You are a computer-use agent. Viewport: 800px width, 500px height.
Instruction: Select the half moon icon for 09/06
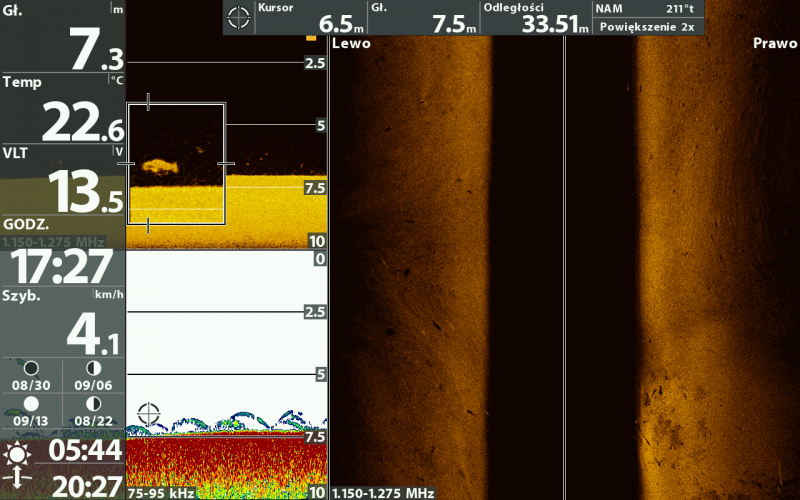tap(93, 369)
